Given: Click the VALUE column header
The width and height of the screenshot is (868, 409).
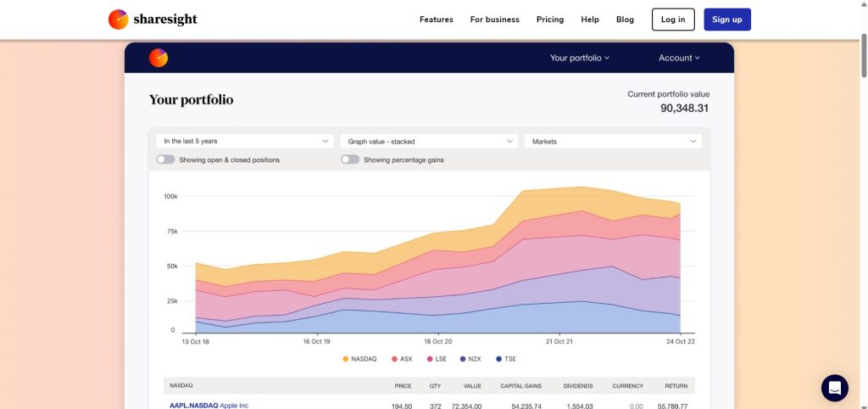Looking at the screenshot, I should pos(472,386).
